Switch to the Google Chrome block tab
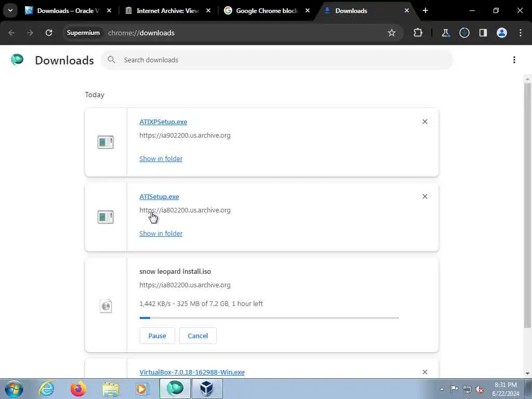532x399 pixels. pyautogui.click(x=267, y=10)
